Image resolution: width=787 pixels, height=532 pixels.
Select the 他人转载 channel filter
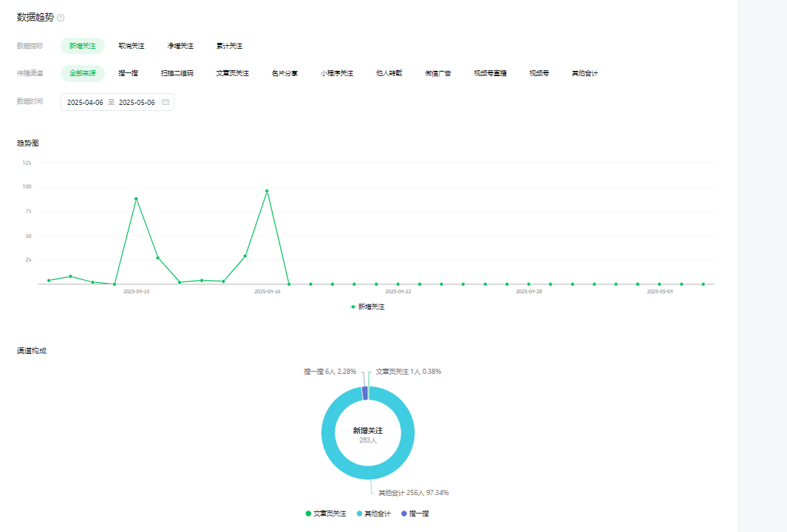point(389,73)
